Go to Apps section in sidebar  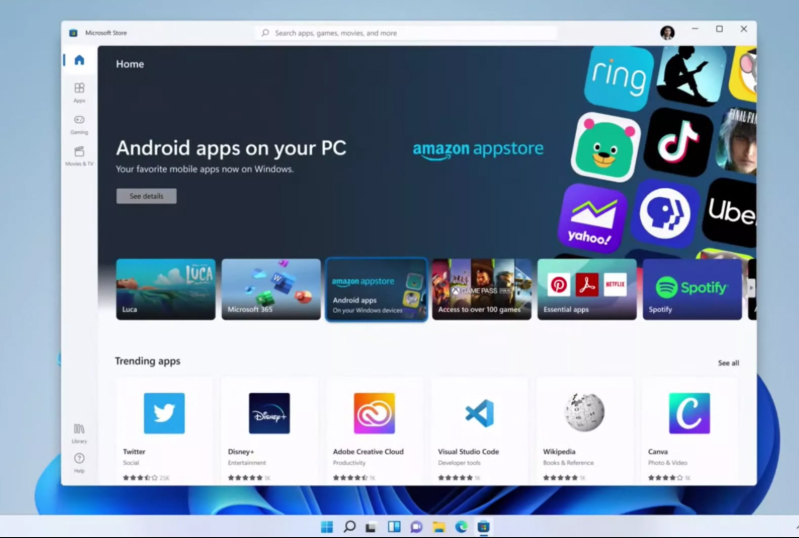point(79,92)
